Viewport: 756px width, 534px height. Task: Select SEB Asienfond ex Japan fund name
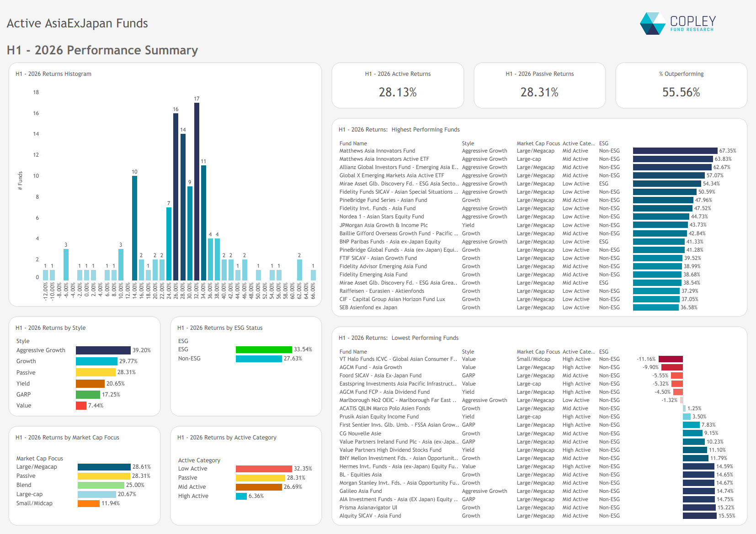pyautogui.click(x=368, y=307)
